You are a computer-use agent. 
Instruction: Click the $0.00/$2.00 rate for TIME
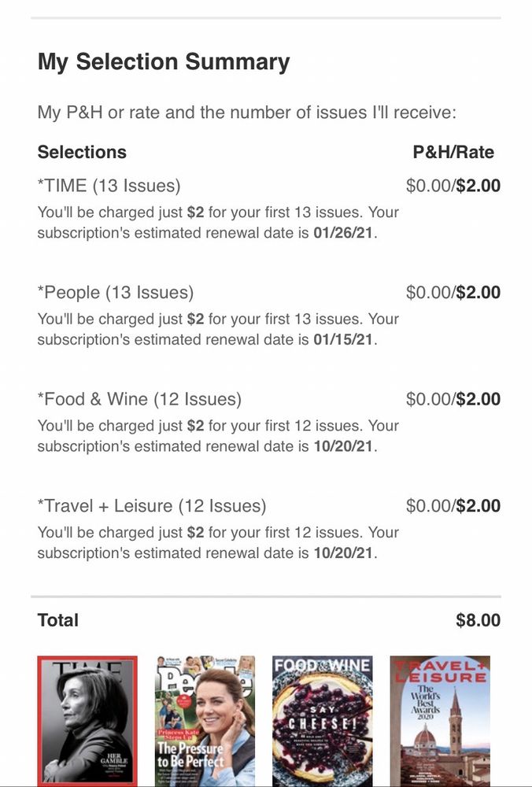click(453, 186)
